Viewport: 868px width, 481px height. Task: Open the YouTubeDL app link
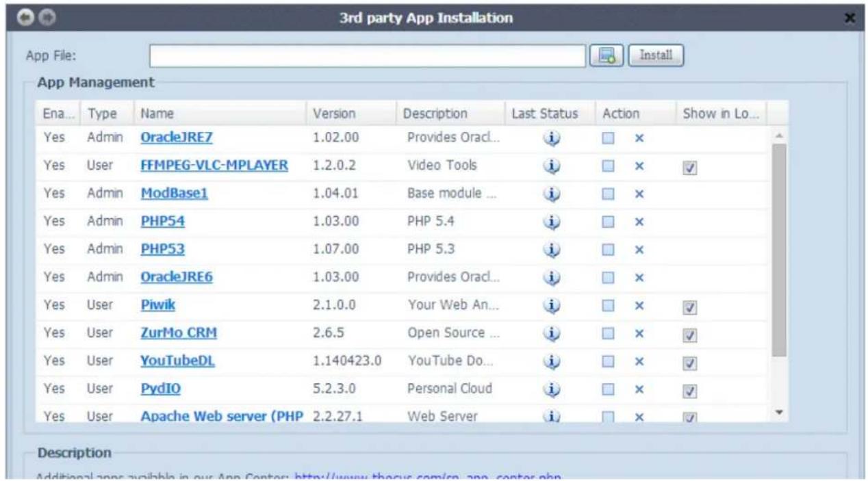177,361
